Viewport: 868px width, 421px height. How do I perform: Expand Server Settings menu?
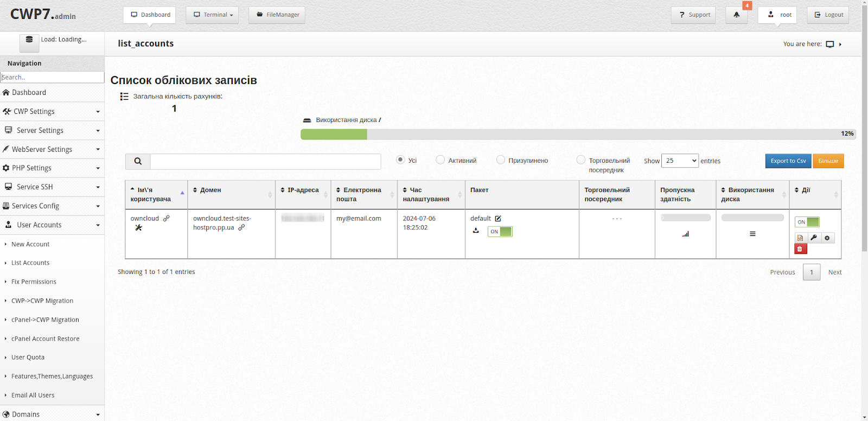tap(52, 130)
